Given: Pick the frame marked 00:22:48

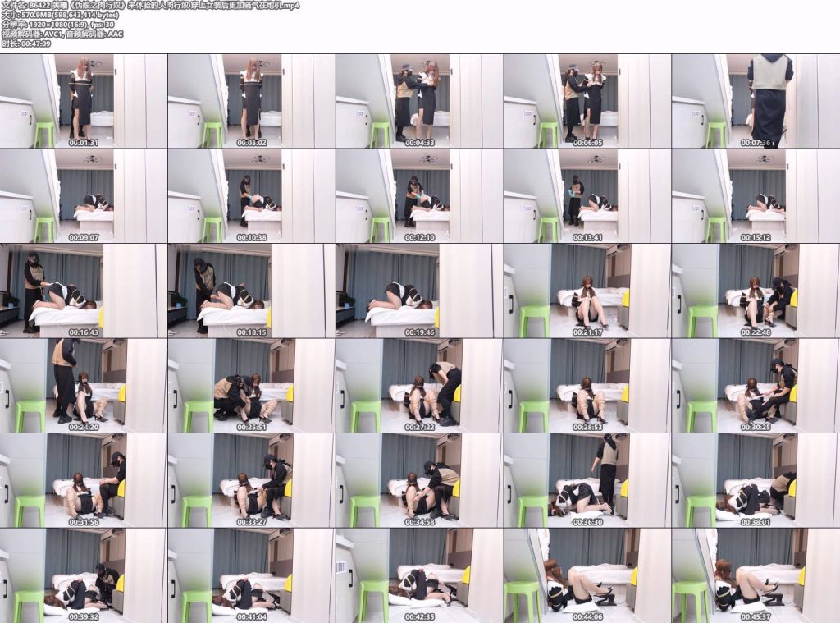Looking at the screenshot, I should 756,291.
